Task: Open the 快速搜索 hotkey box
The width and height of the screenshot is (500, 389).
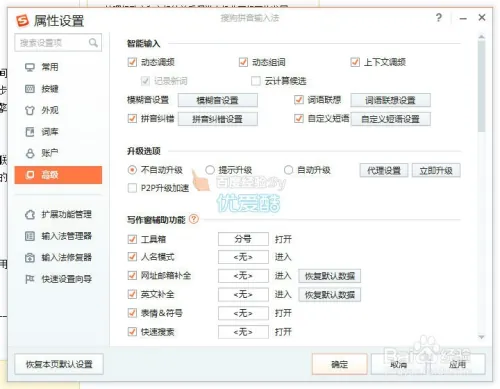Action: (x=243, y=332)
